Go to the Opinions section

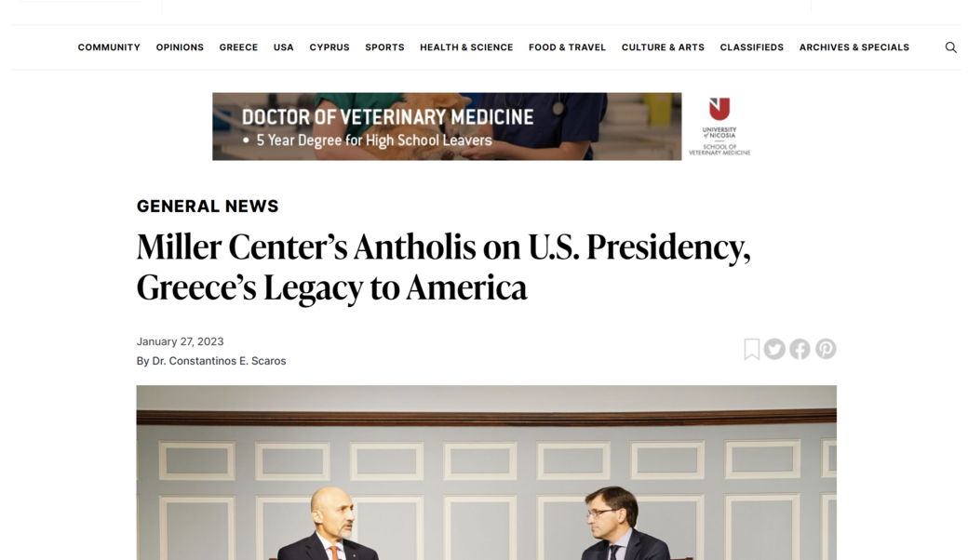pyautogui.click(x=180, y=47)
